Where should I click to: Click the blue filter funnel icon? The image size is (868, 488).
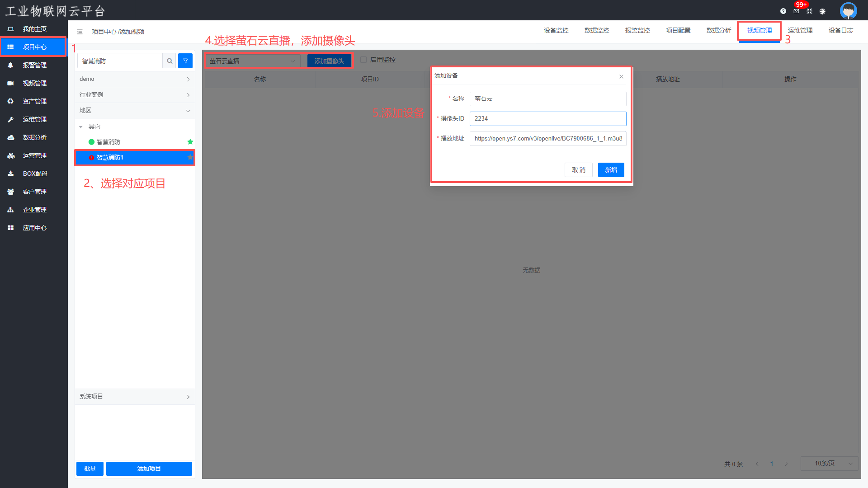[185, 61]
